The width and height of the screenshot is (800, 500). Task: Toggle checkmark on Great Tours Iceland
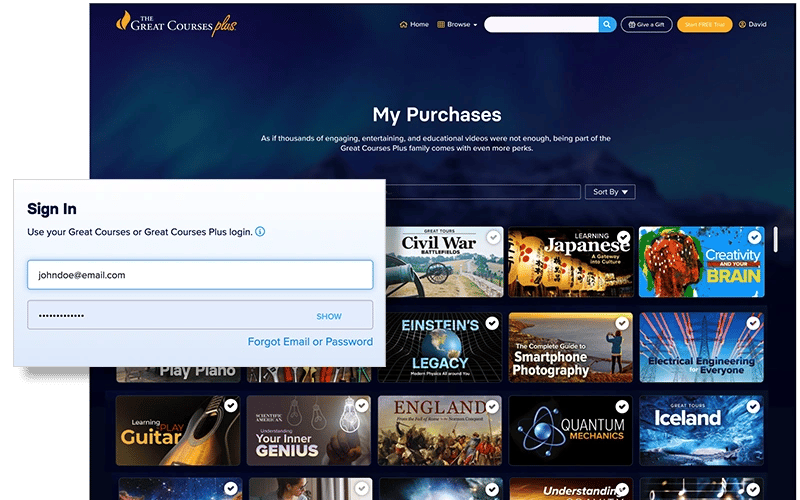click(753, 406)
